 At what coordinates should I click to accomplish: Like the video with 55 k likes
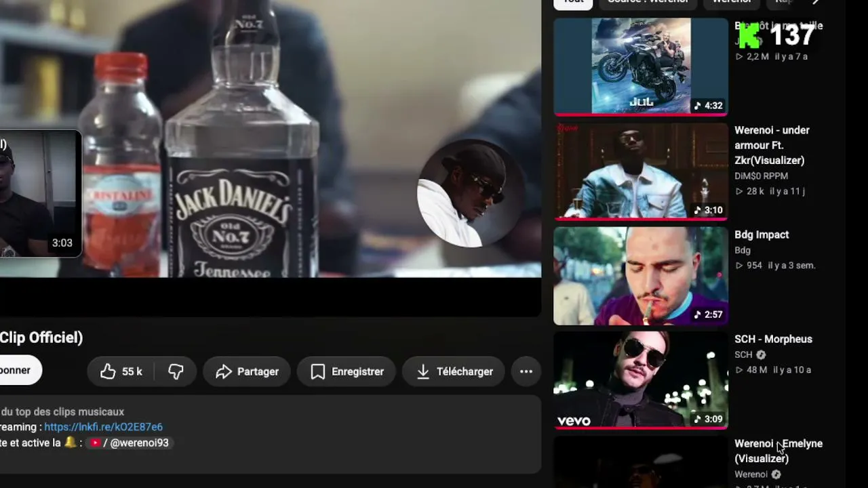(x=121, y=371)
